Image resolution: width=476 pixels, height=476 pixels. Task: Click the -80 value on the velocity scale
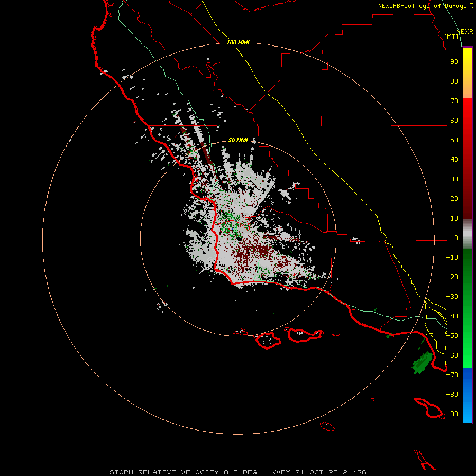tap(452, 395)
